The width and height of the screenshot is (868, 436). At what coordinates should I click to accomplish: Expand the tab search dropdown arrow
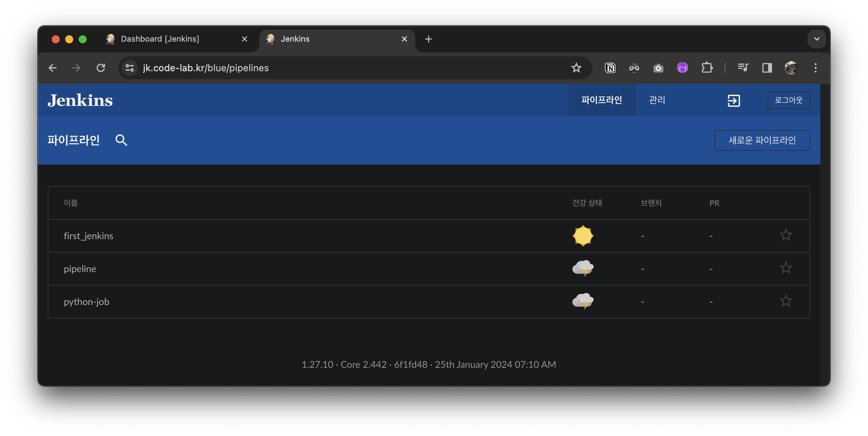click(x=817, y=39)
